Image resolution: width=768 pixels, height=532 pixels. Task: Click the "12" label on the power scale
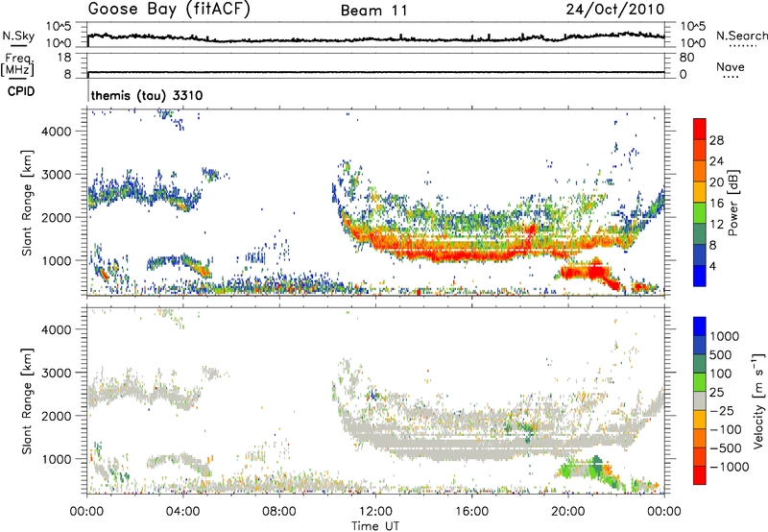(716, 225)
